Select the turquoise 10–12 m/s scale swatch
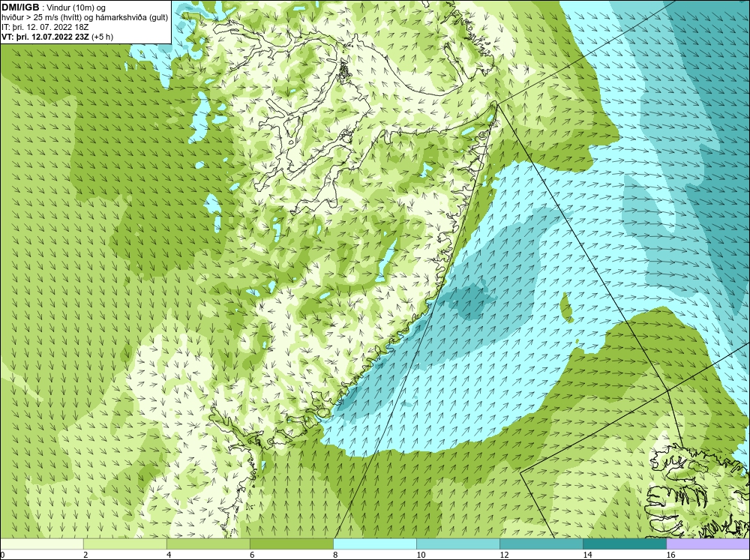Viewport: 750px width, 560px height. pos(458,544)
